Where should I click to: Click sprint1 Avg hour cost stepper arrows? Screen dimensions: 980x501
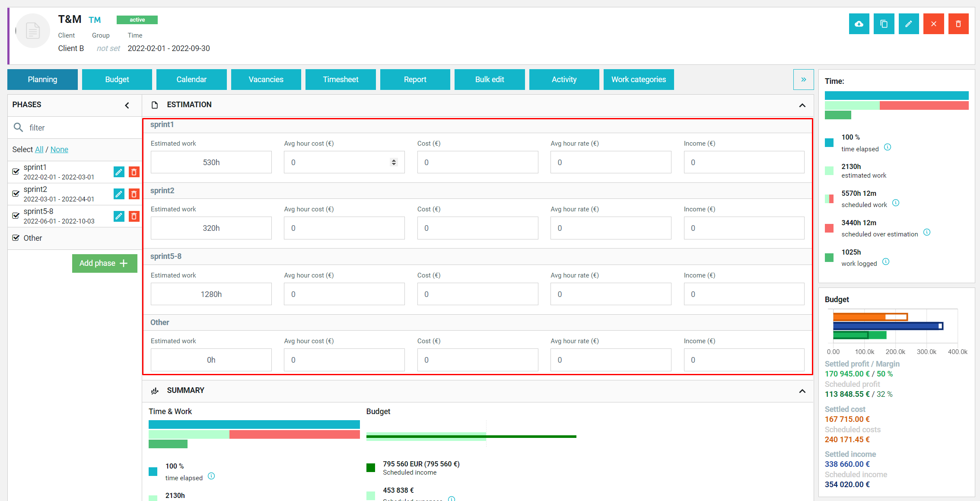point(394,162)
